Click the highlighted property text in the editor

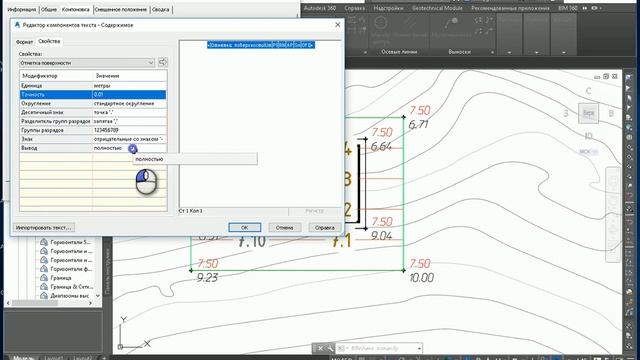(x=261, y=45)
